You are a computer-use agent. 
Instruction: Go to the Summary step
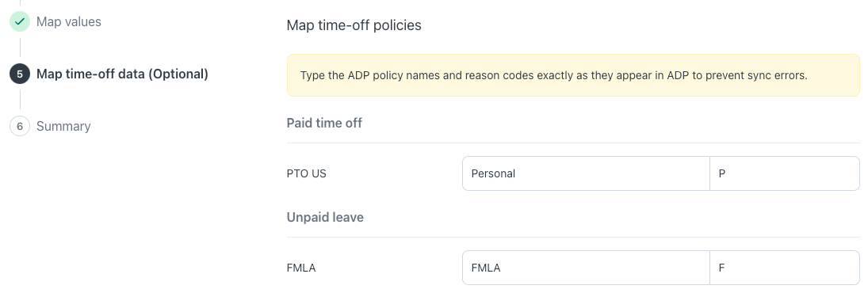click(63, 126)
